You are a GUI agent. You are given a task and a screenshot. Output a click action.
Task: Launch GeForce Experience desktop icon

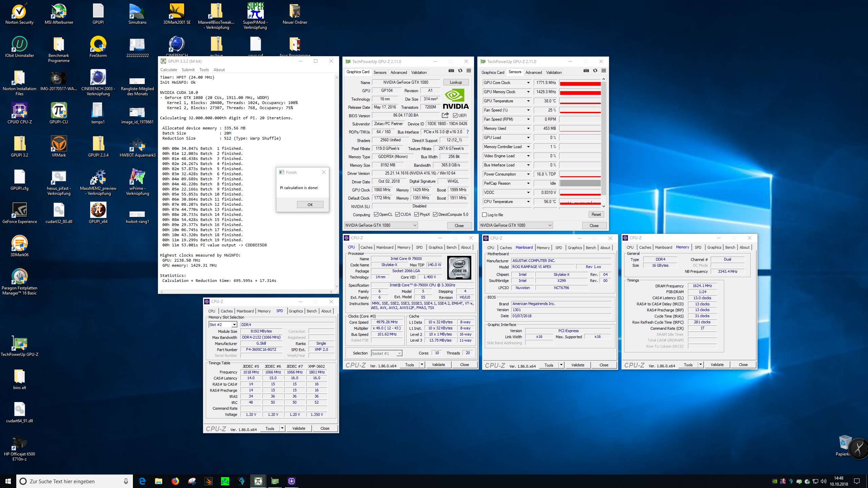point(19,213)
